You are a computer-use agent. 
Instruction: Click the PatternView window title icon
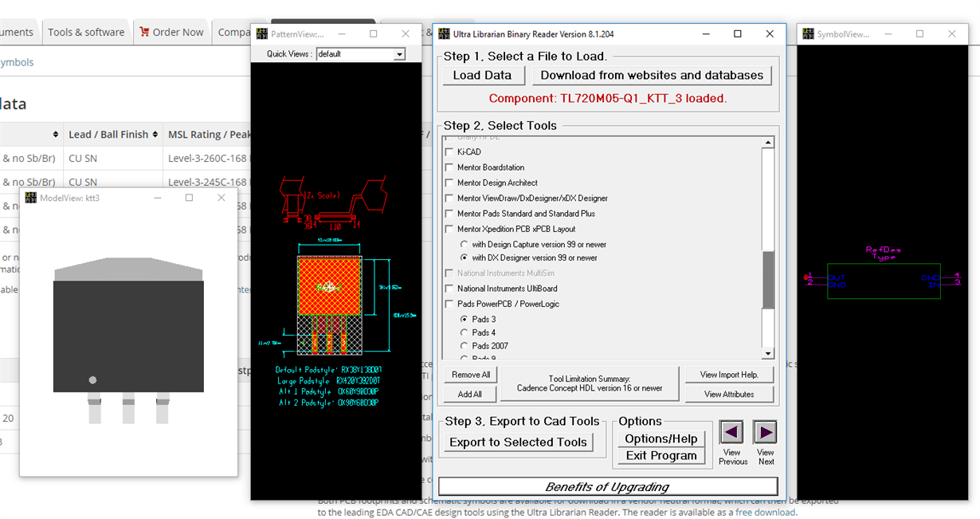(261, 34)
